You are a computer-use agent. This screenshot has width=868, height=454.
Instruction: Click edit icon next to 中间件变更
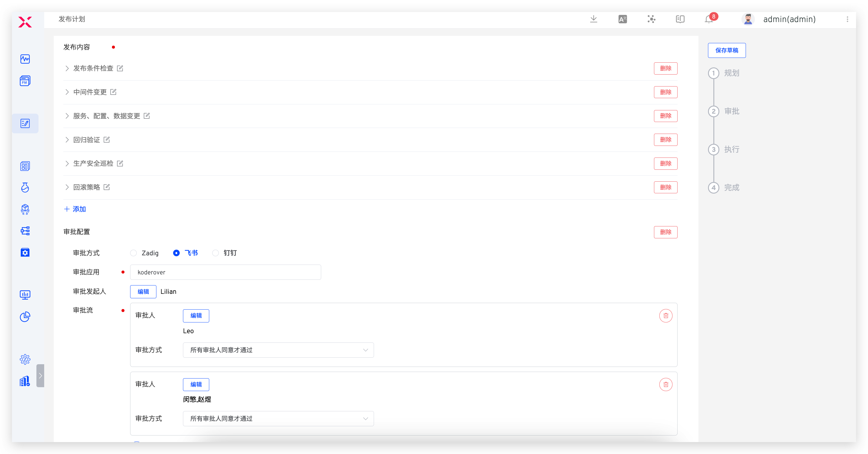click(x=113, y=92)
